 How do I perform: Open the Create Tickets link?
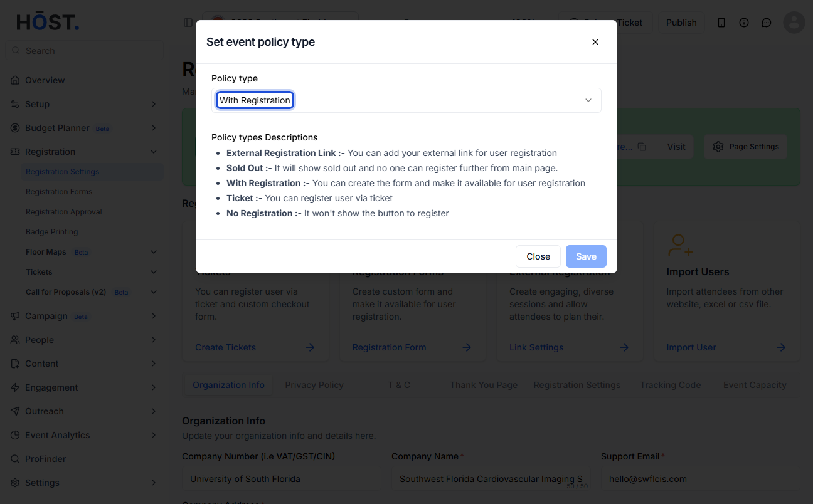225,347
